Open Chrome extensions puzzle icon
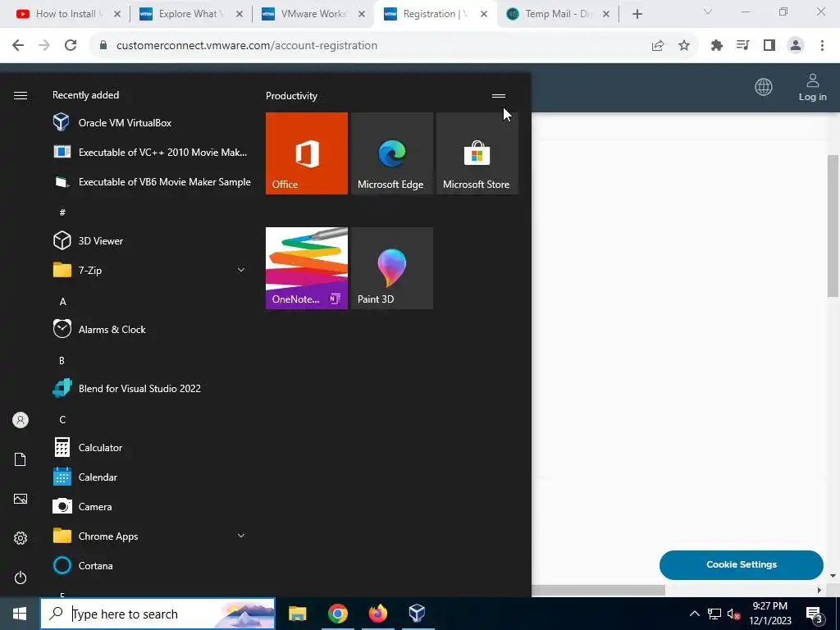The image size is (840, 630). point(717,46)
